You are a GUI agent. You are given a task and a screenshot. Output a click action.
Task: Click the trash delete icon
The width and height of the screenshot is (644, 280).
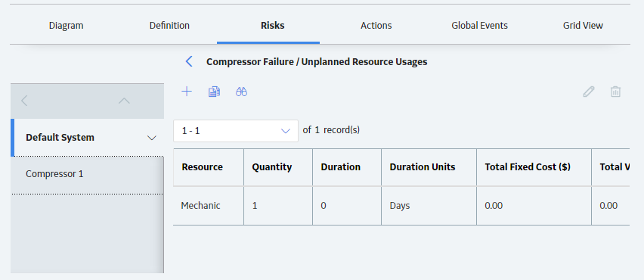[615, 92]
